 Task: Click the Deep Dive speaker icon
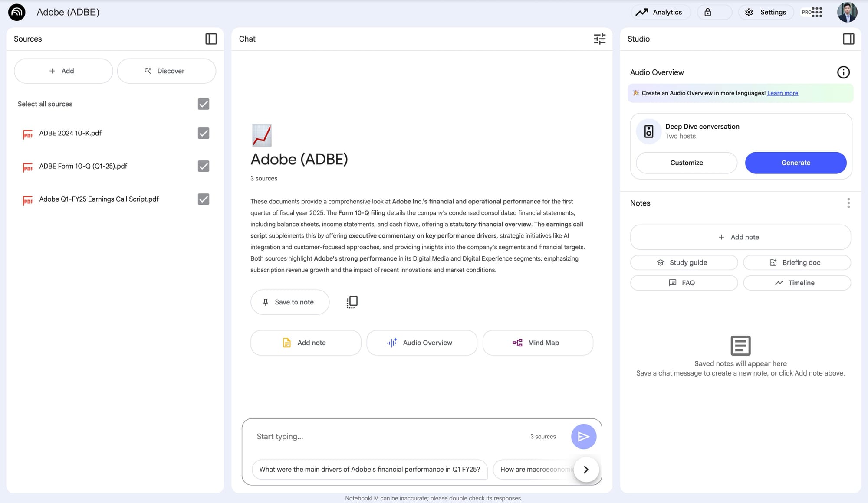[649, 131]
